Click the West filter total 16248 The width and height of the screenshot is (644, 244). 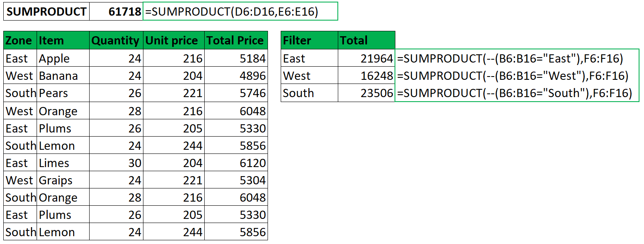click(366, 76)
